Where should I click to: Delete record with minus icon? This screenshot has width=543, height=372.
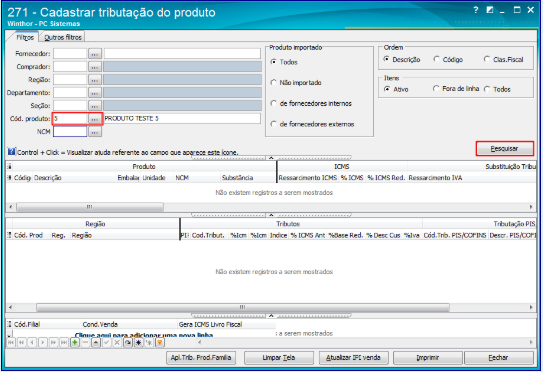pos(85,343)
